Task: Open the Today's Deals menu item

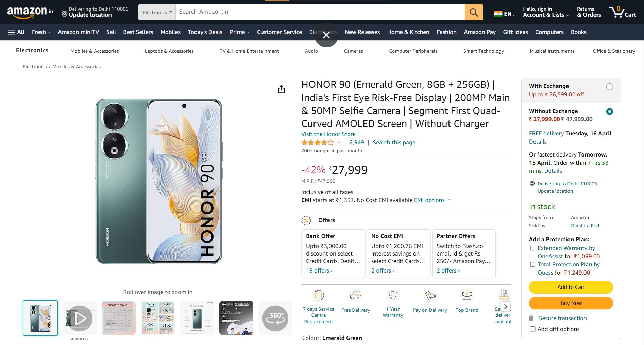Action: pos(205,32)
